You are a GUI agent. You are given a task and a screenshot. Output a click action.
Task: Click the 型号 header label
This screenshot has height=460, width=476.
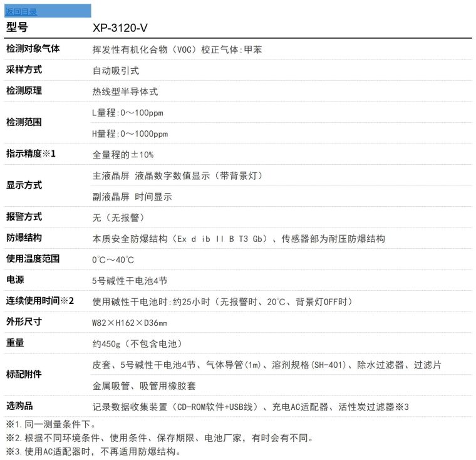pos(17,28)
